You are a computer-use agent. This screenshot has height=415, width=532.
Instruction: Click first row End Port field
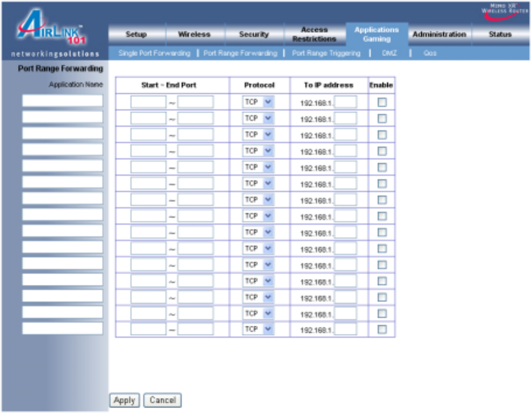click(196, 102)
